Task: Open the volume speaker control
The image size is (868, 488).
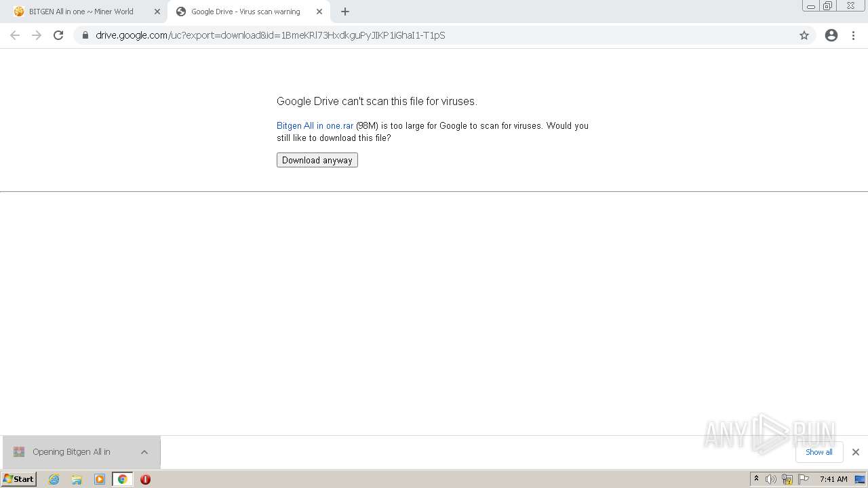Action: coord(771,479)
